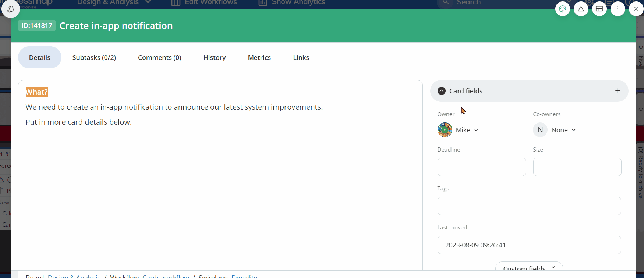Click the N co-owner avatar
This screenshot has height=278, width=644.
[x=540, y=130]
